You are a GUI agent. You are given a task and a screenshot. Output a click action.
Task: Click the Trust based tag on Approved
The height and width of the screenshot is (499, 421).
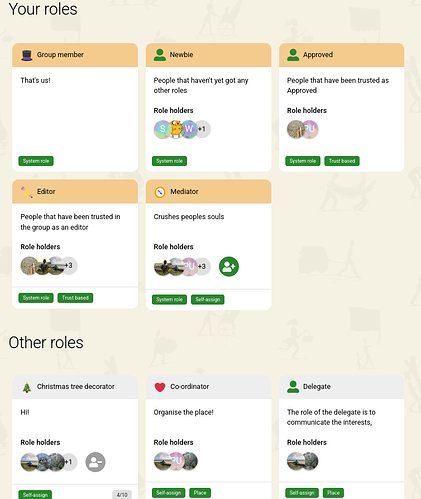pyautogui.click(x=342, y=161)
